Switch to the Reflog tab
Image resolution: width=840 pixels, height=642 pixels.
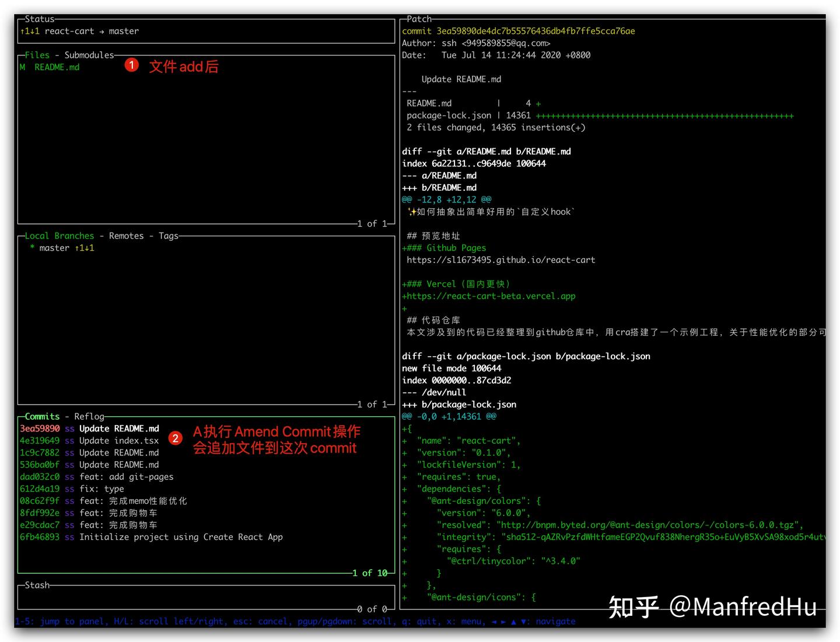point(89,417)
